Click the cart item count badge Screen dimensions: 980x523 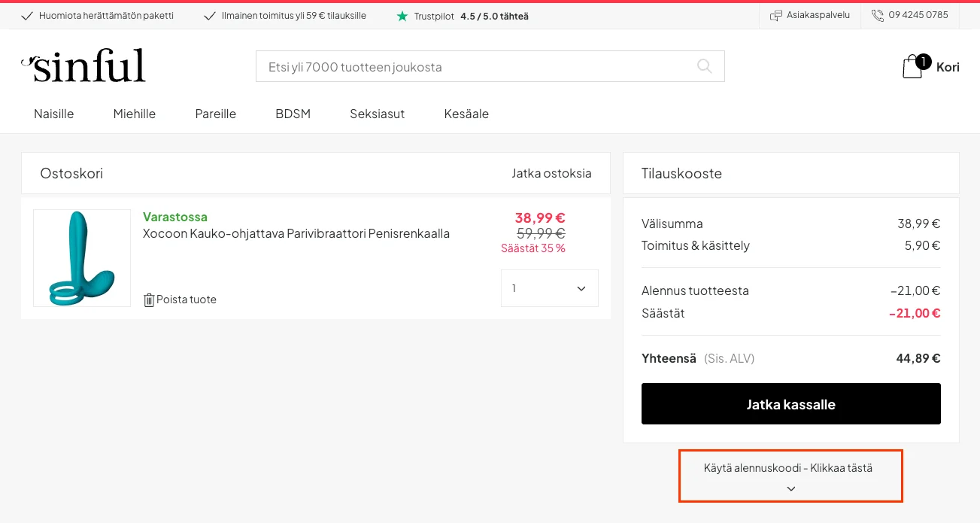coord(924,62)
